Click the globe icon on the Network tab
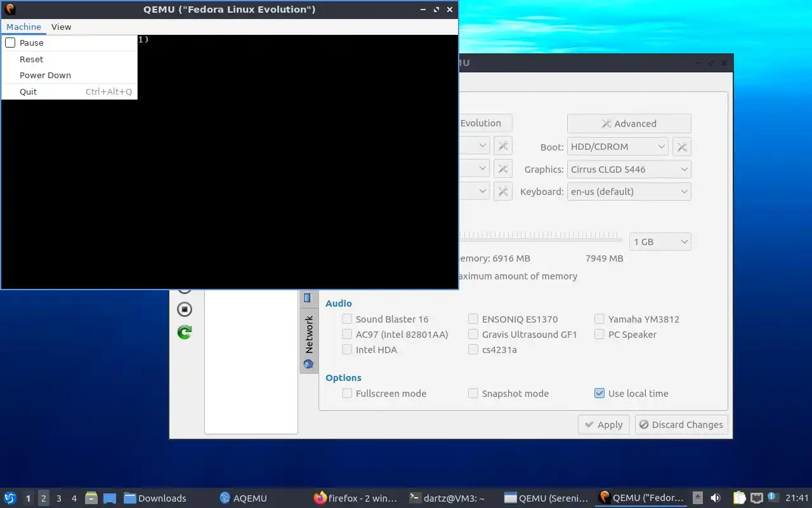The width and height of the screenshot is (812, 508). 308,364
